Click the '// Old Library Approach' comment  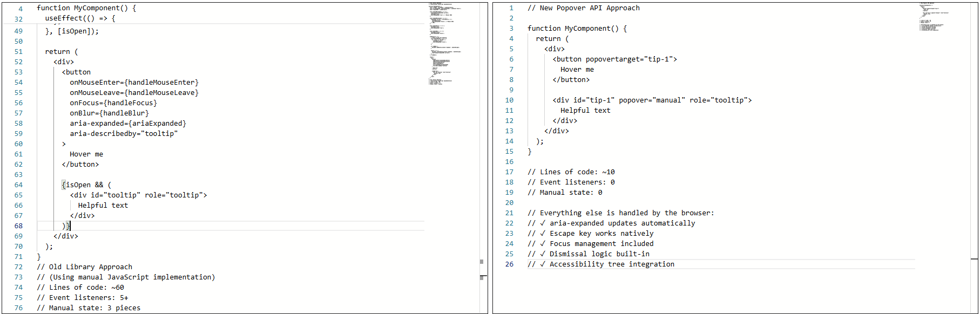coord(84,267)
